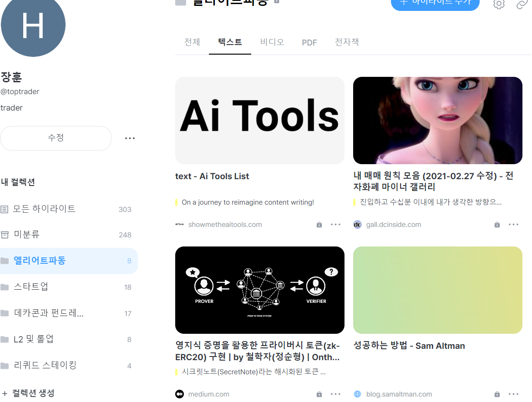Select the 텍스트 tab

coord(230,42)
